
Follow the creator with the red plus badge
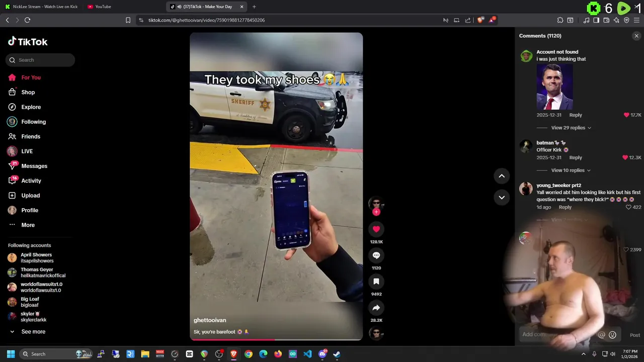click(x=376, y=212)
